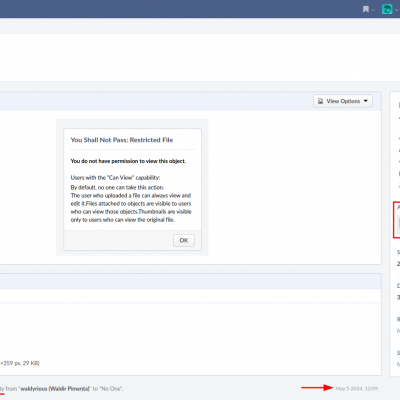Click the red annotation arrow near timestamp
This screenshot has width=400, height=400.
[317, 387]
